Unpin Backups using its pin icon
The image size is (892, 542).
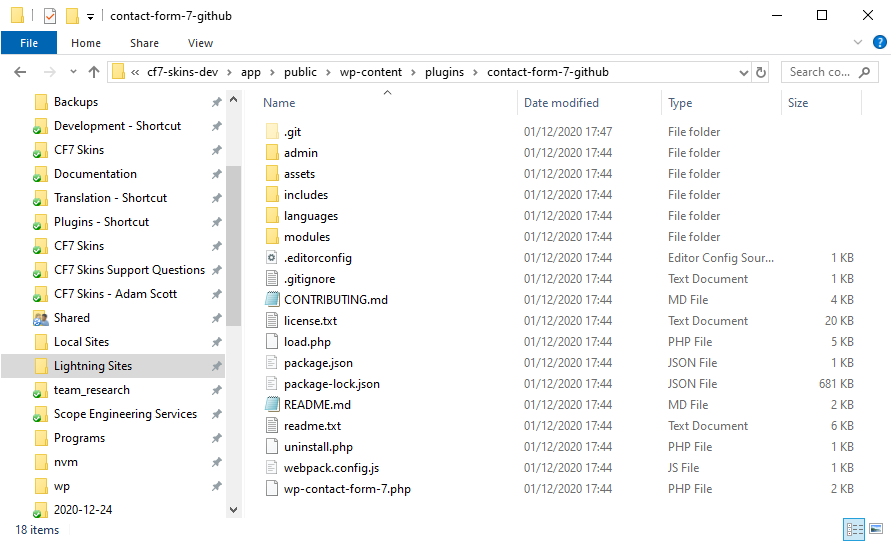(x=216, y=102)
